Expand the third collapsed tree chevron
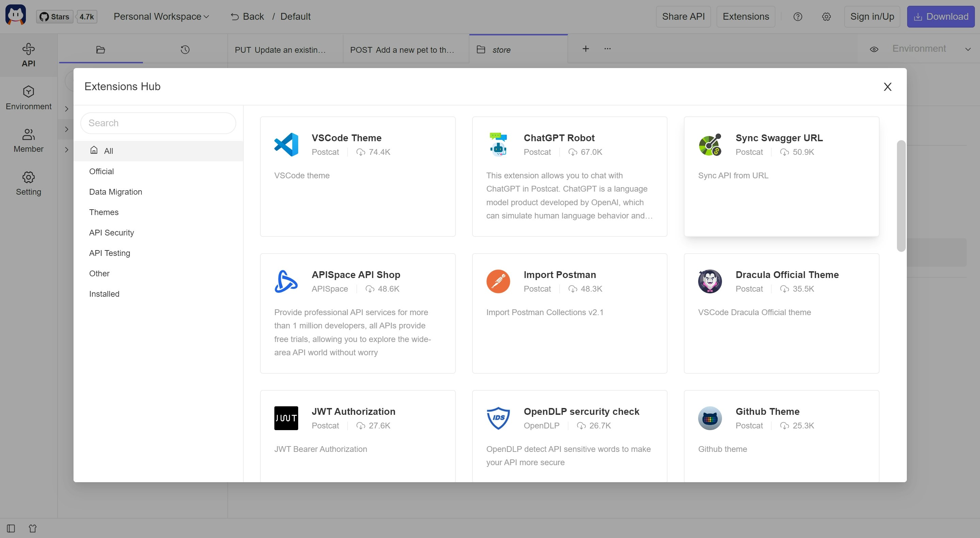The height and width of the screenshot is (538, 980). [67, 149]
